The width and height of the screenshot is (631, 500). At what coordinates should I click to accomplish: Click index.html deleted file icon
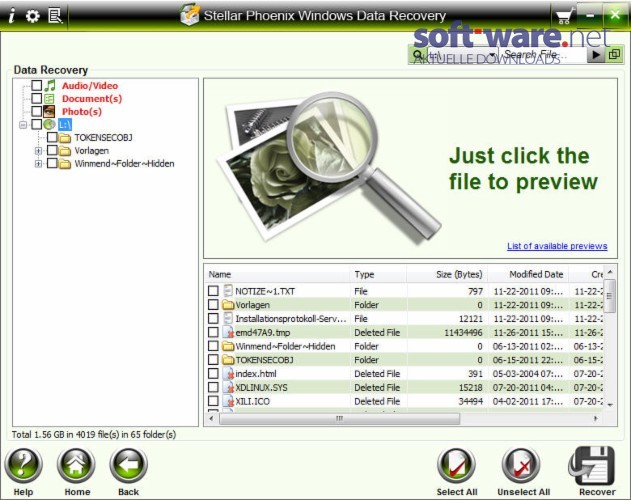[228, 374]
